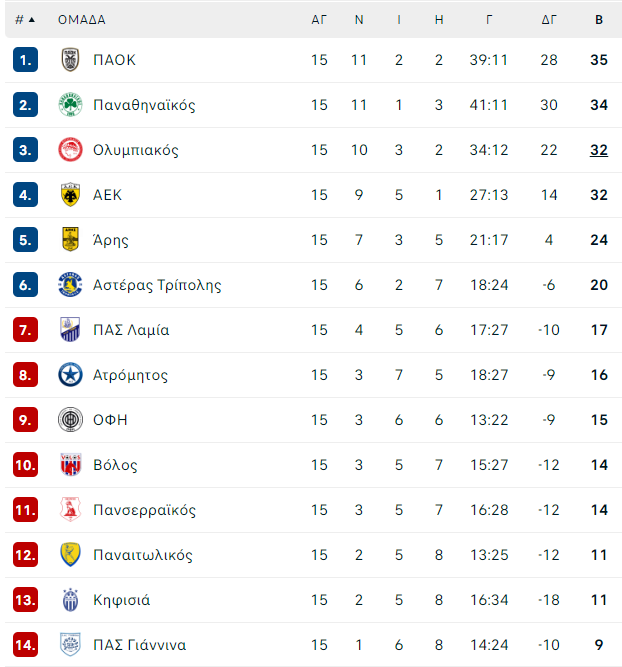Click the underlined 32 points of Ολυμπιακός

tap(599, 150)
